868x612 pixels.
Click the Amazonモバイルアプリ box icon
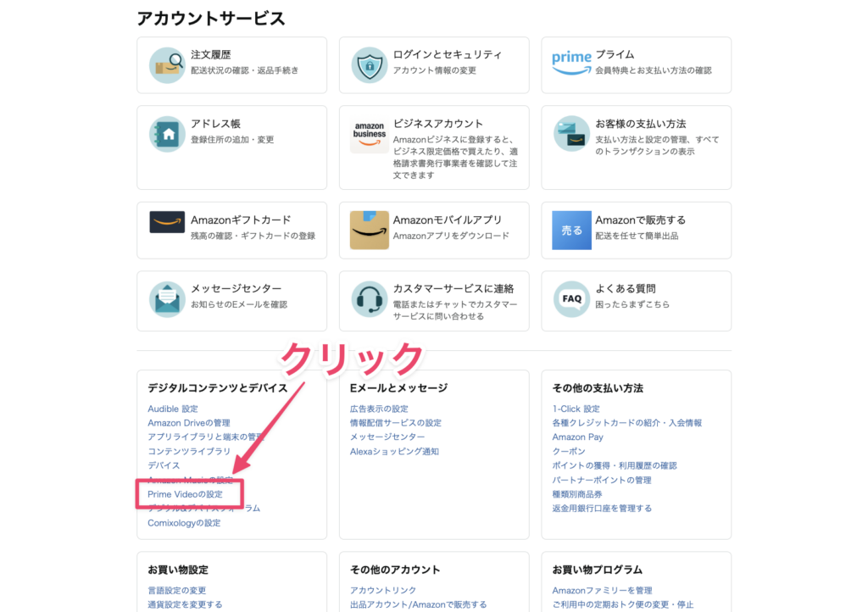[370, 230]
